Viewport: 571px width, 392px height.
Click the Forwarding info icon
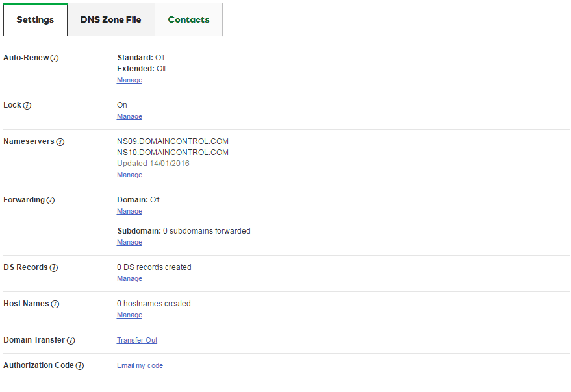(x=51, y=200)
